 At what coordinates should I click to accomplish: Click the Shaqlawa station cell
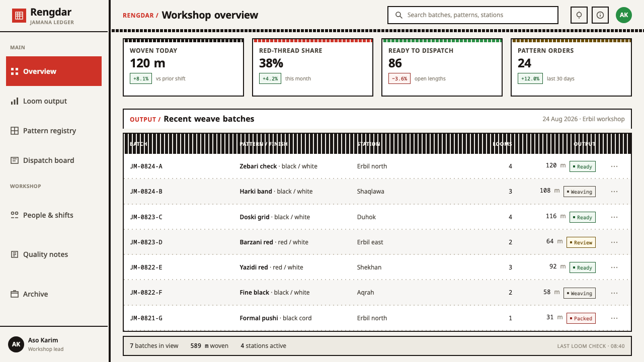370,192
